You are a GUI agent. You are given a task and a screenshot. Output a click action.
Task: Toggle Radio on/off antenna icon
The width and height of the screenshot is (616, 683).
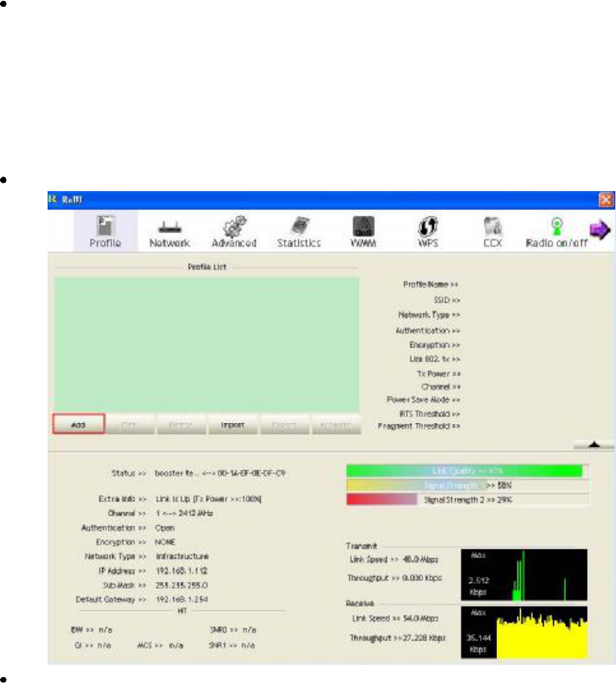(x=557, y=227)
